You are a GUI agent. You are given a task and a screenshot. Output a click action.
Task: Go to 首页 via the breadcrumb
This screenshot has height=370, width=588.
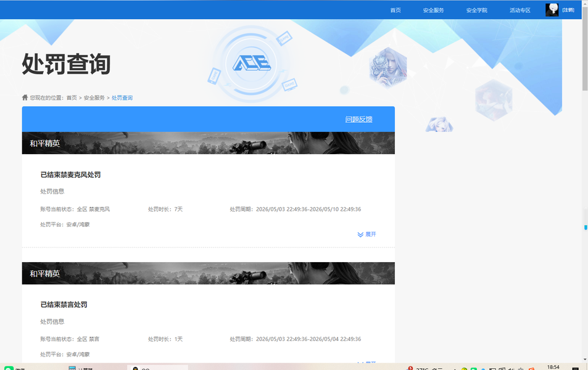click(72, 98)
